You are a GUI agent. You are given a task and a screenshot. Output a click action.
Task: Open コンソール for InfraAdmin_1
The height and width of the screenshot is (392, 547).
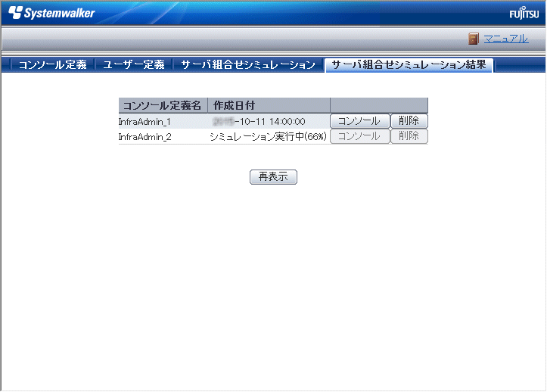click(x=359, y=121)
